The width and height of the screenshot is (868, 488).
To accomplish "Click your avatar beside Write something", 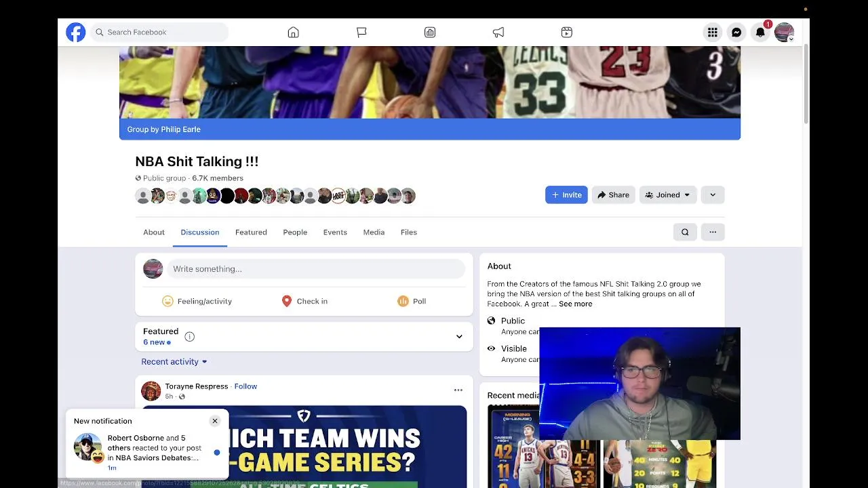I will coord(153,268).
